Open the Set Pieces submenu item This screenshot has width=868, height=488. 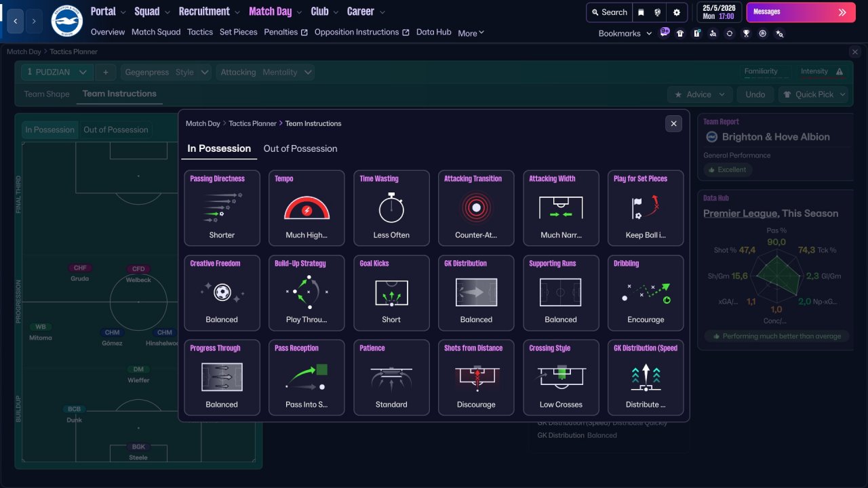click(x=239, y=32)
